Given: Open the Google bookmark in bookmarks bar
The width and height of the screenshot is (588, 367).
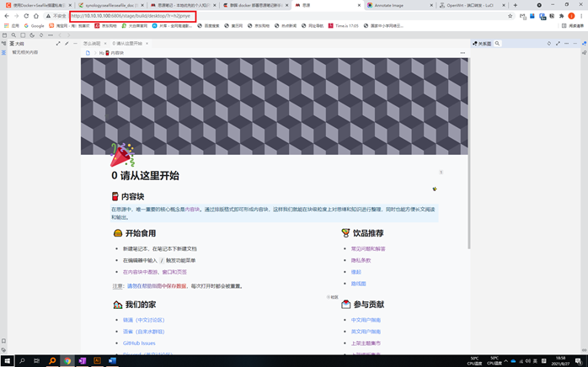Looking at the screenshot, I should [35, 26].
